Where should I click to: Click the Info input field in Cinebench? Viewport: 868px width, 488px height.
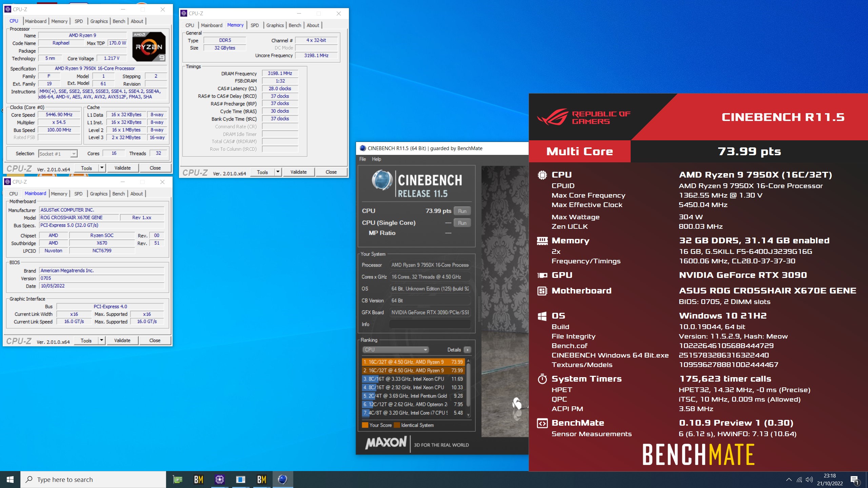coord(430,324)
